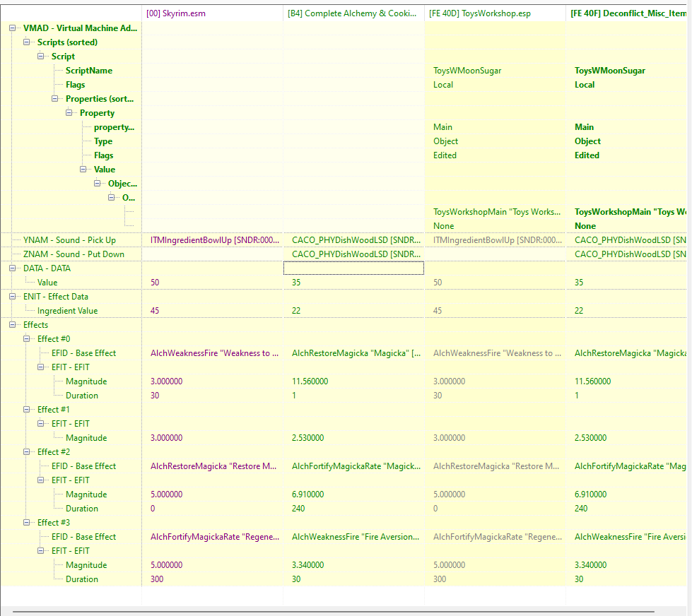This screenshot has width=692, height=616.
Task: Click the 3.340000 magnitude in Complete Alchemy column
Action: 307,564
